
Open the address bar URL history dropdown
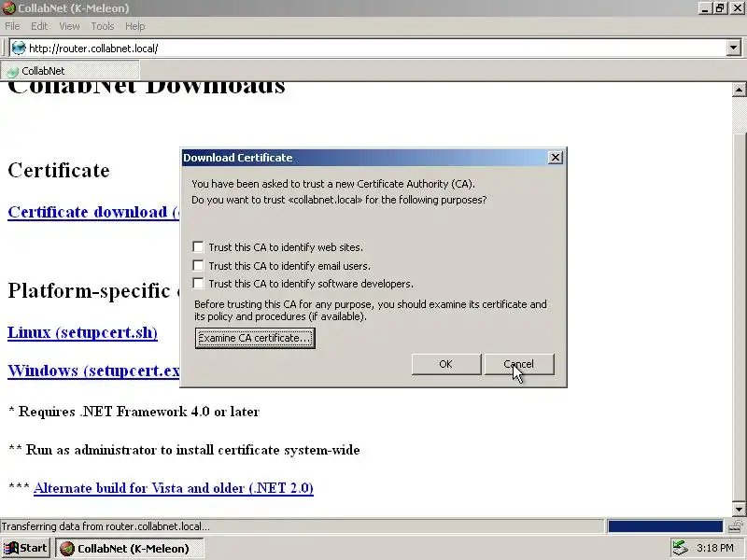(x=733, y=49)
